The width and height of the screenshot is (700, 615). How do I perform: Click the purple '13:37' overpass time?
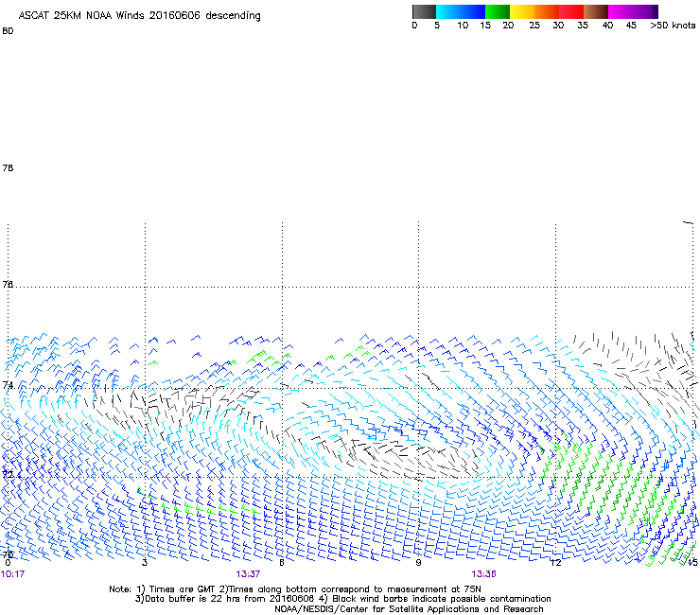pos(248,574)
